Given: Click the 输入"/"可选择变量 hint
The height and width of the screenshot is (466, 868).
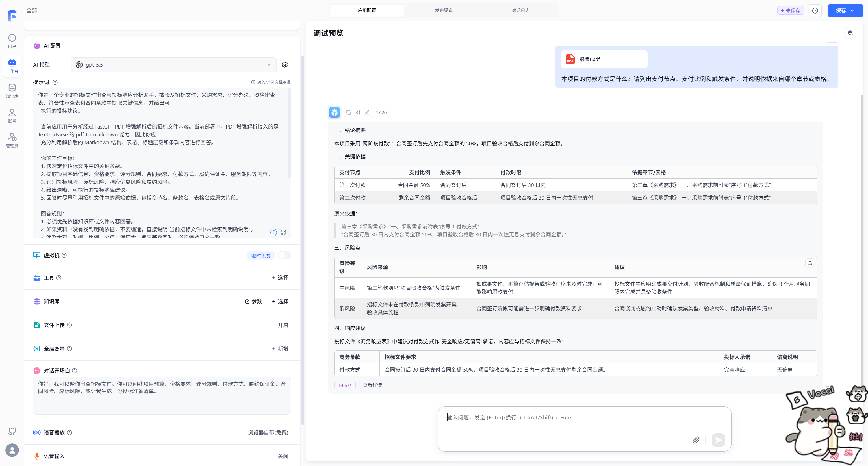Looking at the screenshot, I should 271,82.
